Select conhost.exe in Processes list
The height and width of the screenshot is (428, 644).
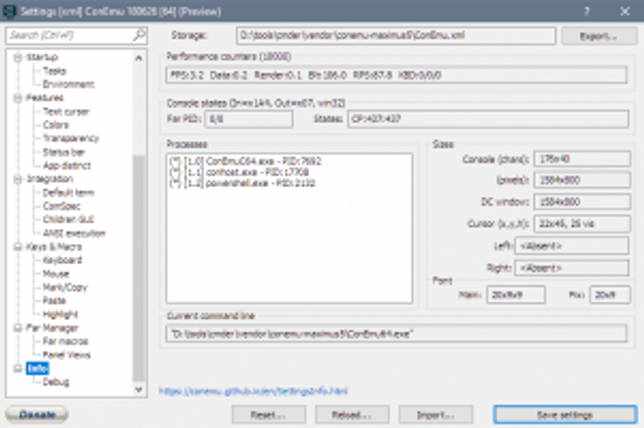[239, 172]
